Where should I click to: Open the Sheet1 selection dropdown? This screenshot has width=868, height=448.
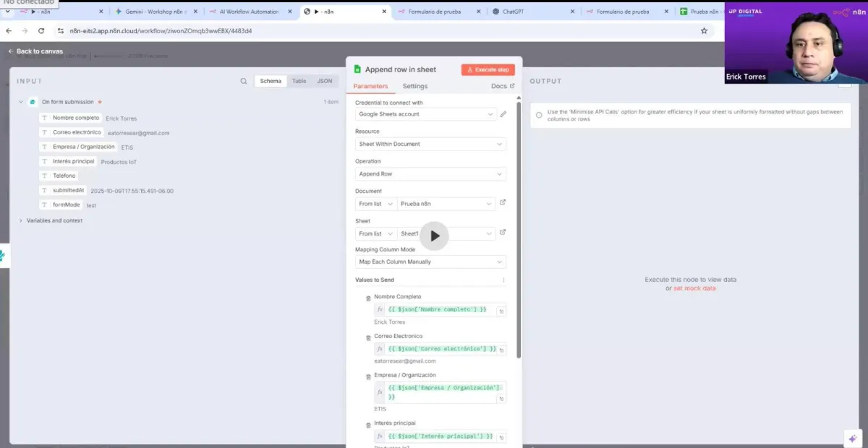pos(446,233)
